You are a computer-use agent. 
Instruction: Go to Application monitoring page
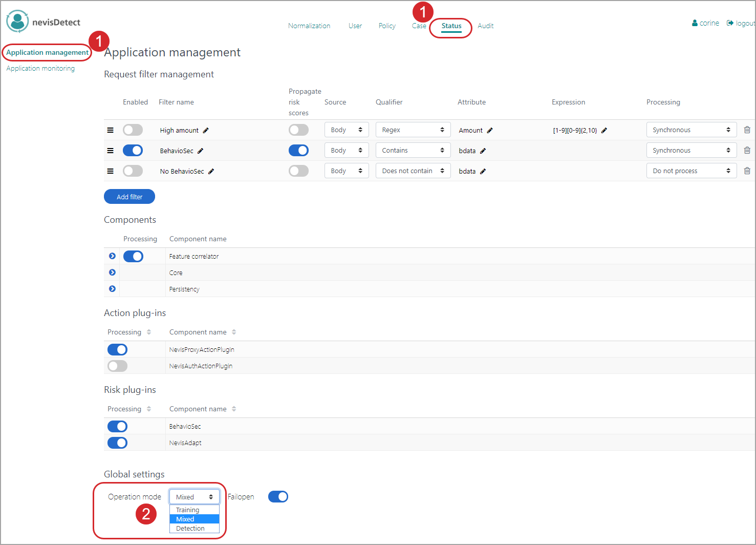(40, 69)
